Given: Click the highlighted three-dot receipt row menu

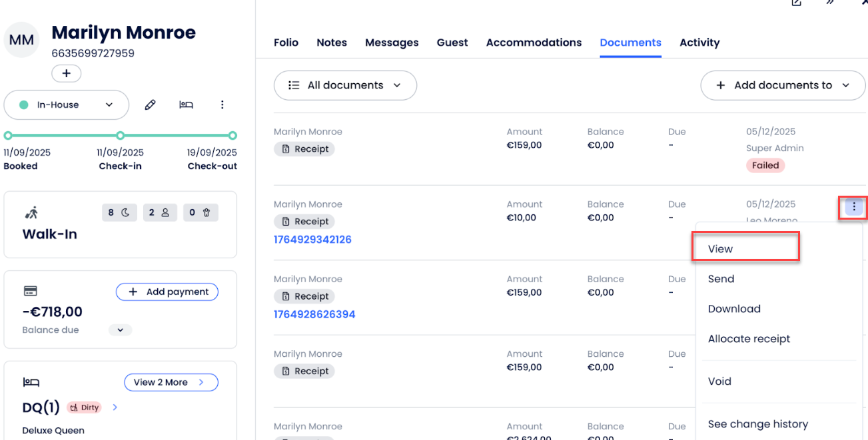Looking at the screenshot, I should tap(854, 207).
